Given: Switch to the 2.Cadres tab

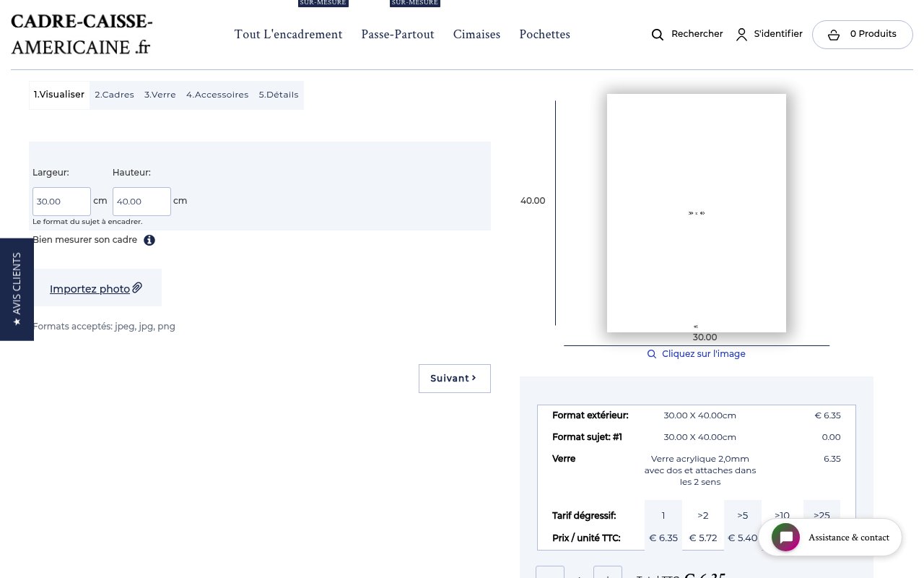Looking at the screenshot, I should pos(114,95).
